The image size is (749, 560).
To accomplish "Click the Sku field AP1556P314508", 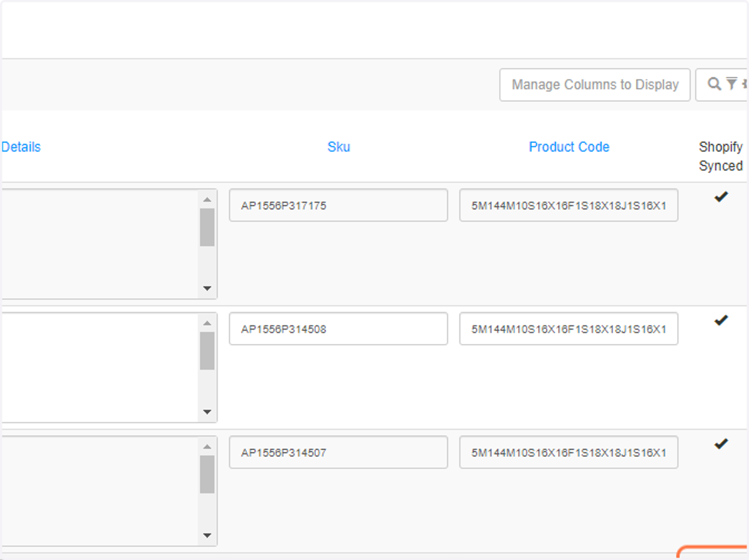I will coord(338,329).
